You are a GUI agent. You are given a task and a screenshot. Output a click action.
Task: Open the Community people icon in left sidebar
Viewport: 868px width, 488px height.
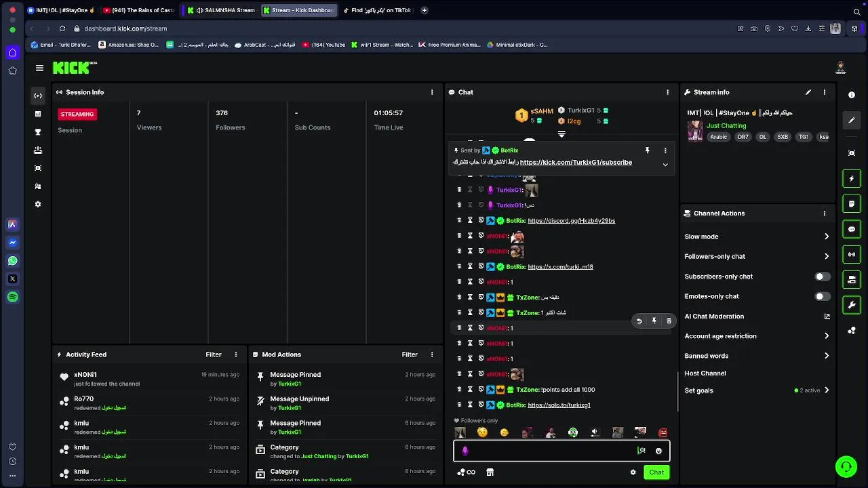pos(38,186)
